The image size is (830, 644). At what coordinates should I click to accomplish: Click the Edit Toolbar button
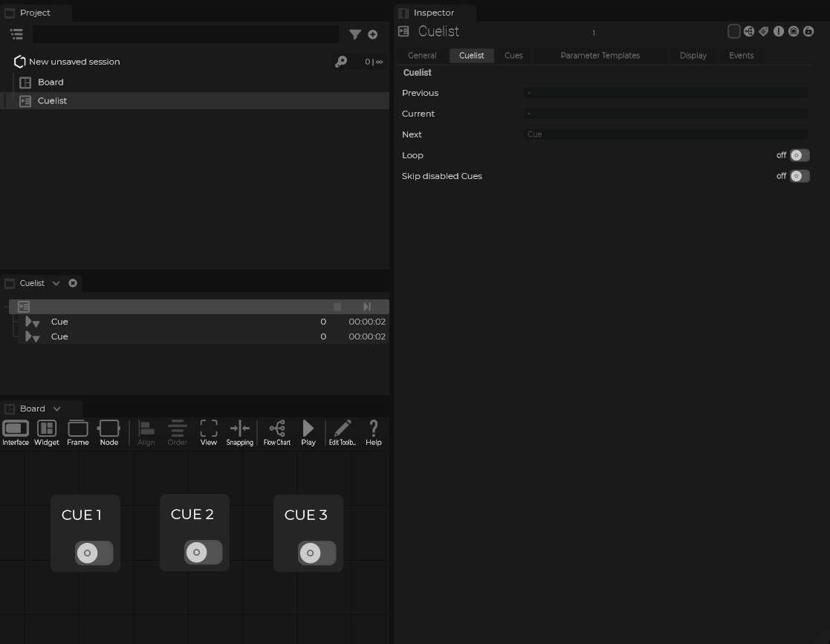pos(342,432)
